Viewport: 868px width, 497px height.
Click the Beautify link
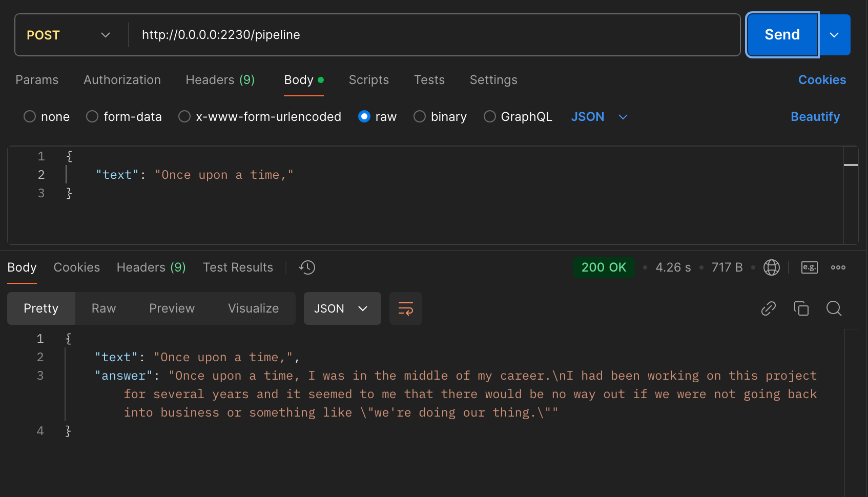pos(815,117)
